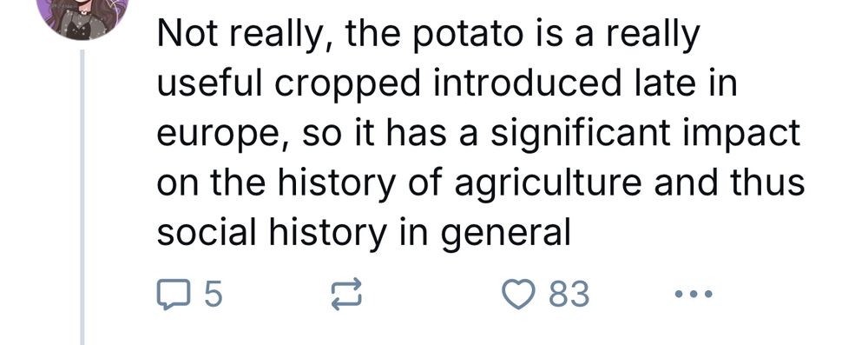Click the word 'useful' in the post
The image size is (868, 345).
point(208,84)
